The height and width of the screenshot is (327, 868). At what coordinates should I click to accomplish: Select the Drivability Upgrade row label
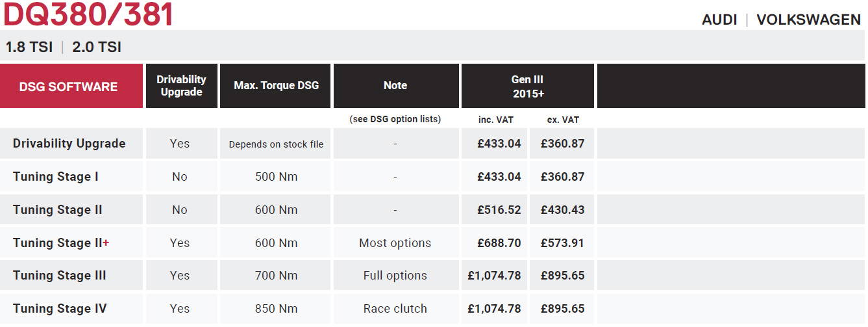pos(69,144)
